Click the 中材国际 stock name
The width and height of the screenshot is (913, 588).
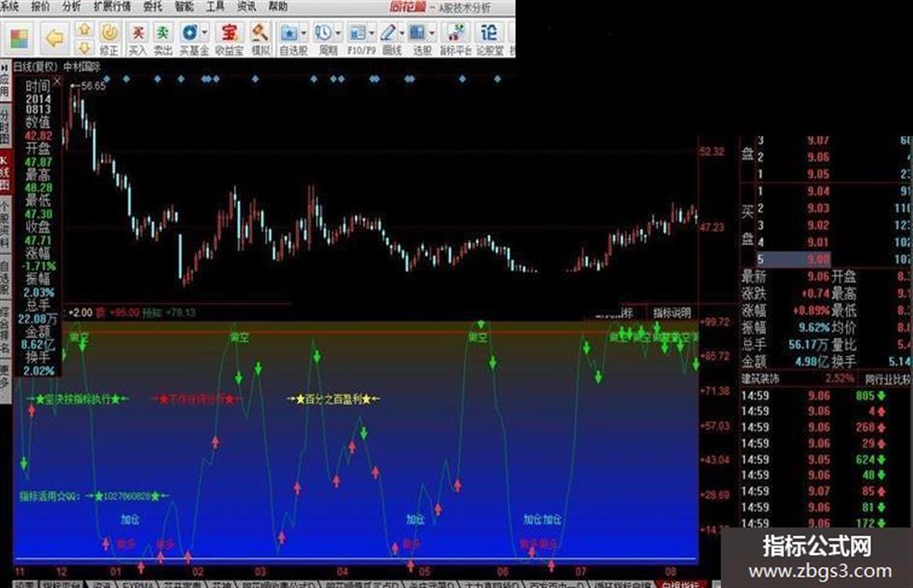click(x=82, y=67)
